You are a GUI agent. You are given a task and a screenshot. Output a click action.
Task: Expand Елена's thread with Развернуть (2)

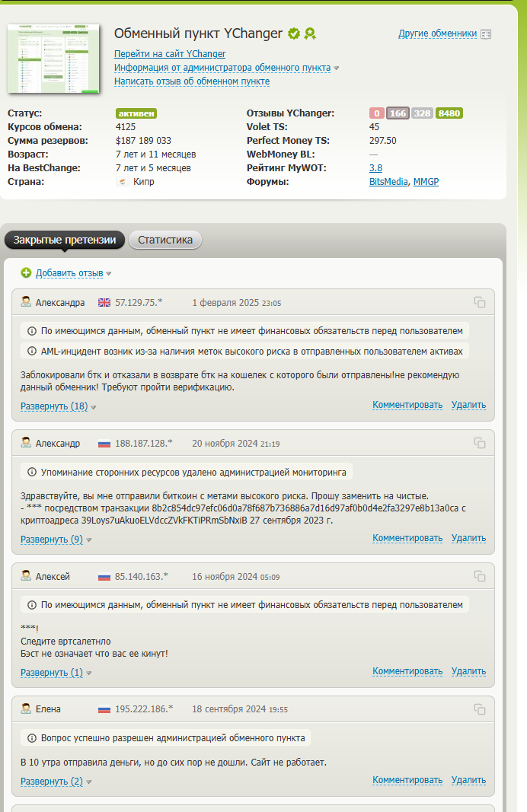52,782
